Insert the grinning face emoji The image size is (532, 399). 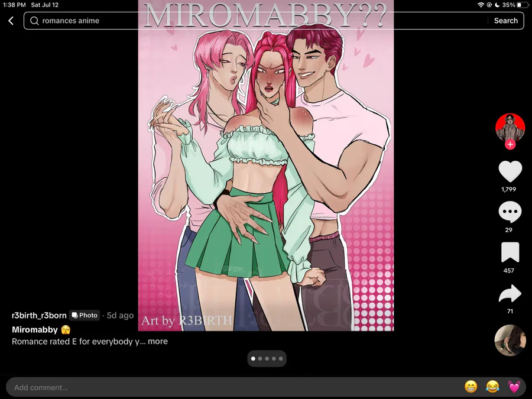pos(471,387)
